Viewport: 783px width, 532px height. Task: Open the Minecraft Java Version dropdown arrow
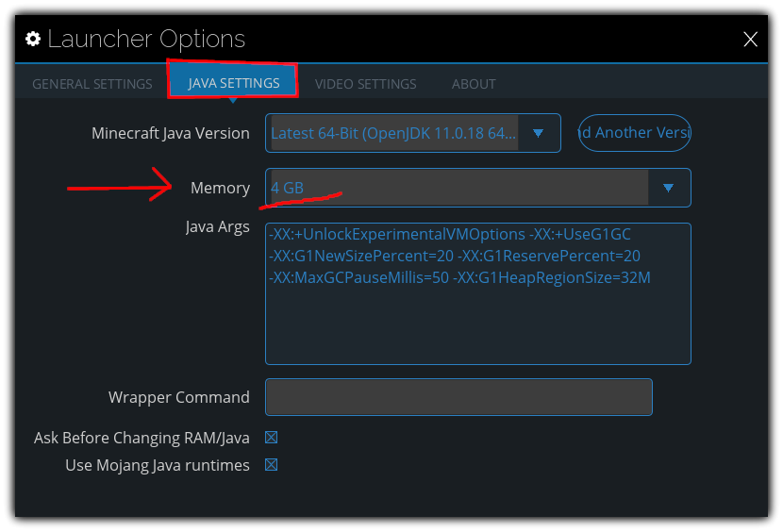[539, 133]
